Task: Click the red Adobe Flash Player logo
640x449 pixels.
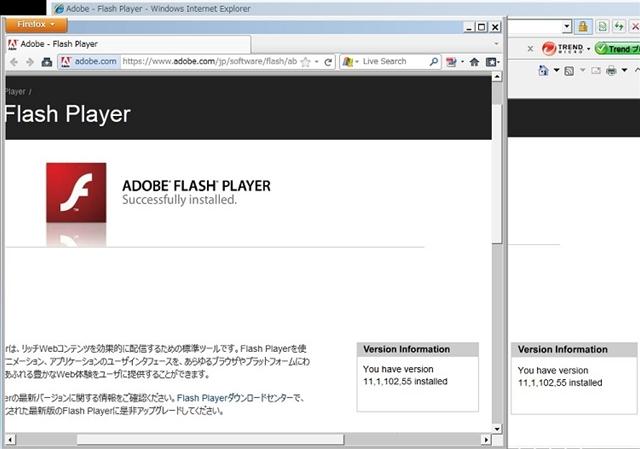Action: tap(76, 193)
